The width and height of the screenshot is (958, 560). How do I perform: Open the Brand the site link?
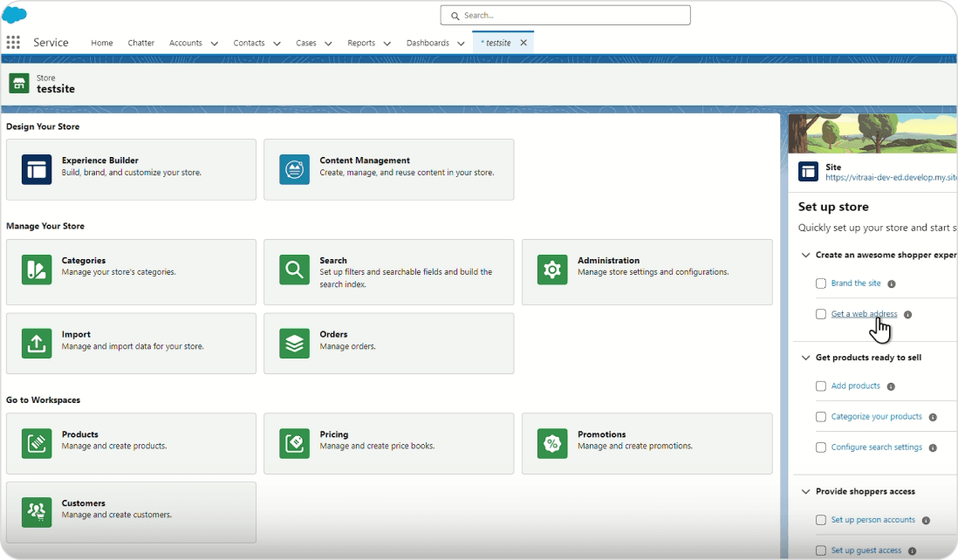point(856,283)
